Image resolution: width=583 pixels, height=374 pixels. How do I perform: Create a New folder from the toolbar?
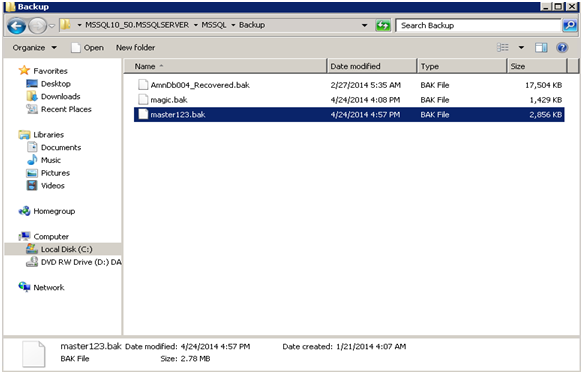click(x=135, y=48)
